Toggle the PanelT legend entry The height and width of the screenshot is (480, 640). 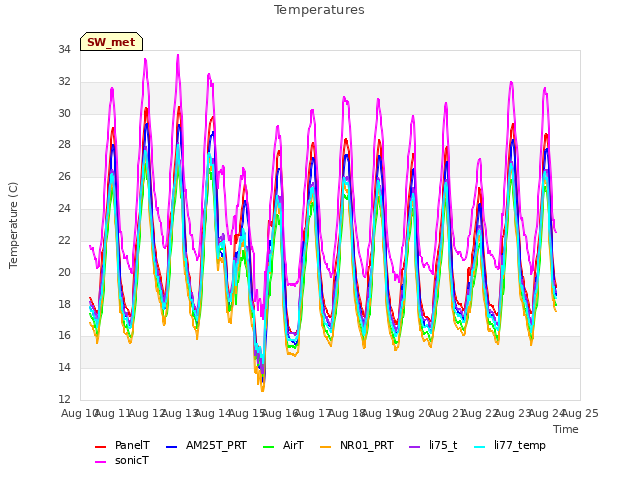[x=122, y=445]
